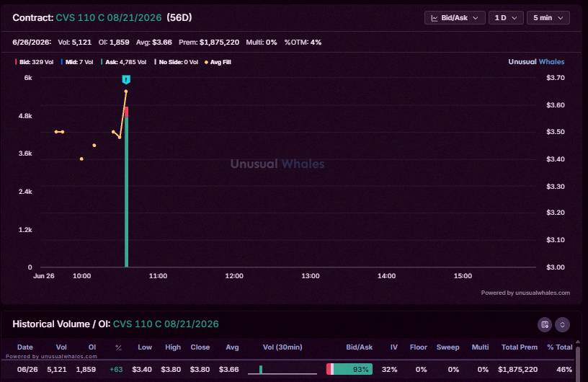Sort table by Sweep column header
Screen dimensions: 588x382
pyautogui.click(x=447, y=347)
